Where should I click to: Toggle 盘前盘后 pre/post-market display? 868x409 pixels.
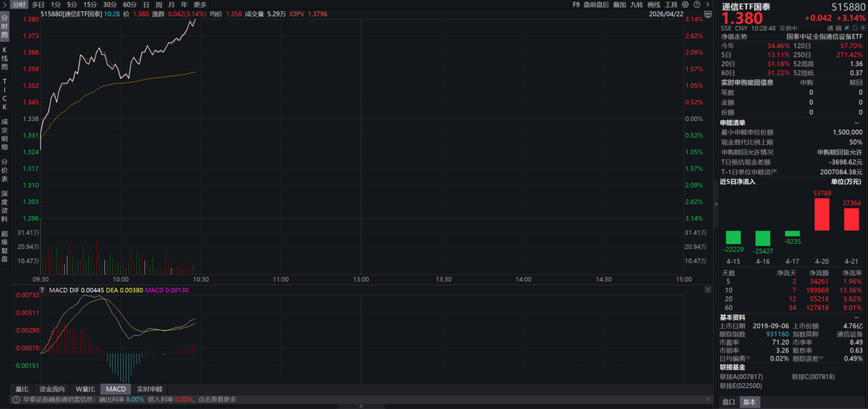pyautogui.click(x=596, y=4)
